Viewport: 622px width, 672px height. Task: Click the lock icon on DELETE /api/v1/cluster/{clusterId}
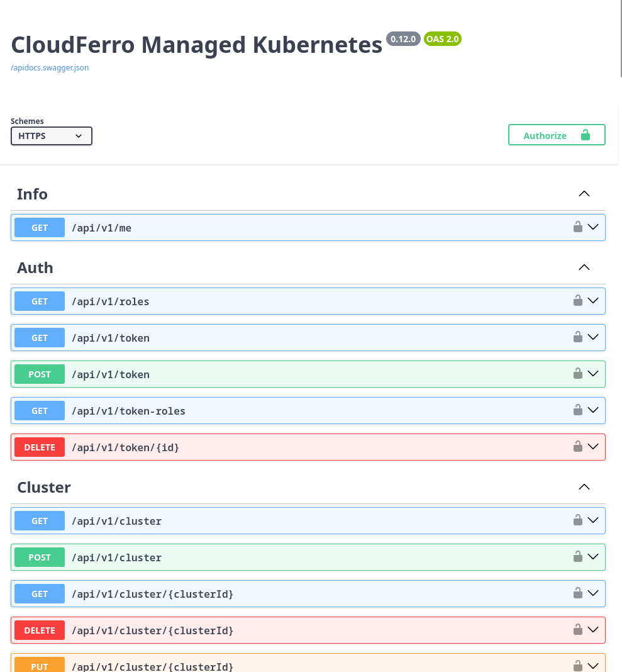(x=578, y=630)
